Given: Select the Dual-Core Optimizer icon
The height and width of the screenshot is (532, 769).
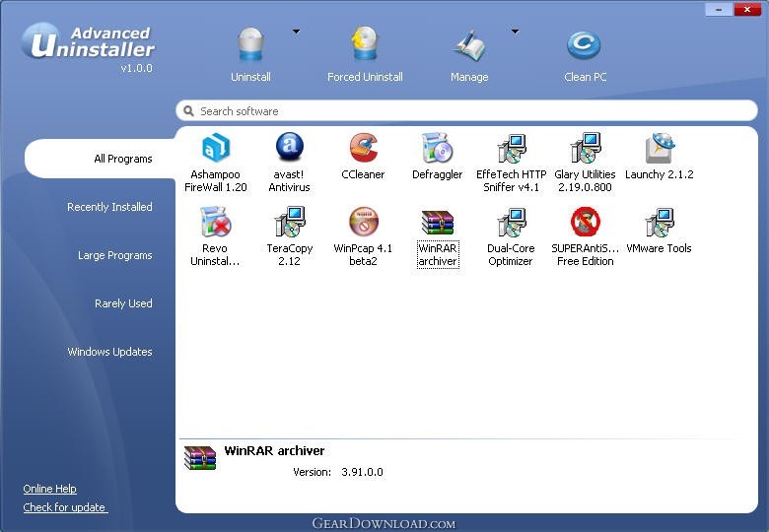Looking at the screenshot, I should coord(511,222).
